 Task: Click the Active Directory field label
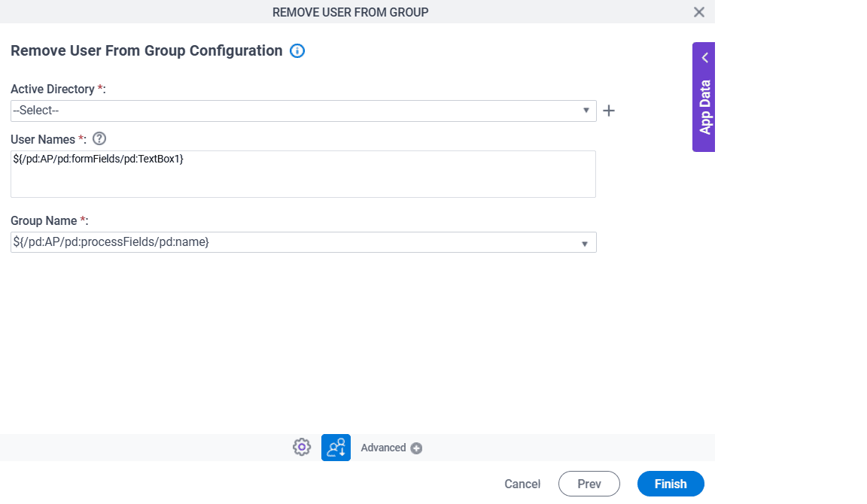(53, 89)
